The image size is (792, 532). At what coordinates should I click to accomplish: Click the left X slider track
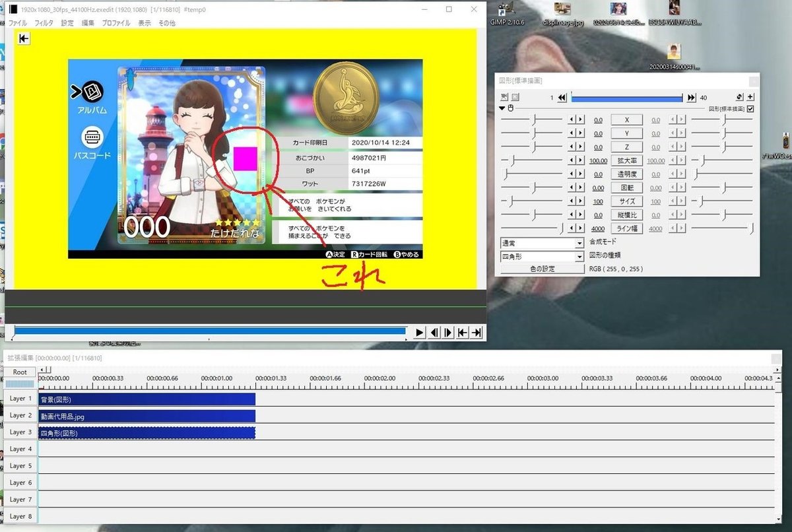tap(531, 119)
